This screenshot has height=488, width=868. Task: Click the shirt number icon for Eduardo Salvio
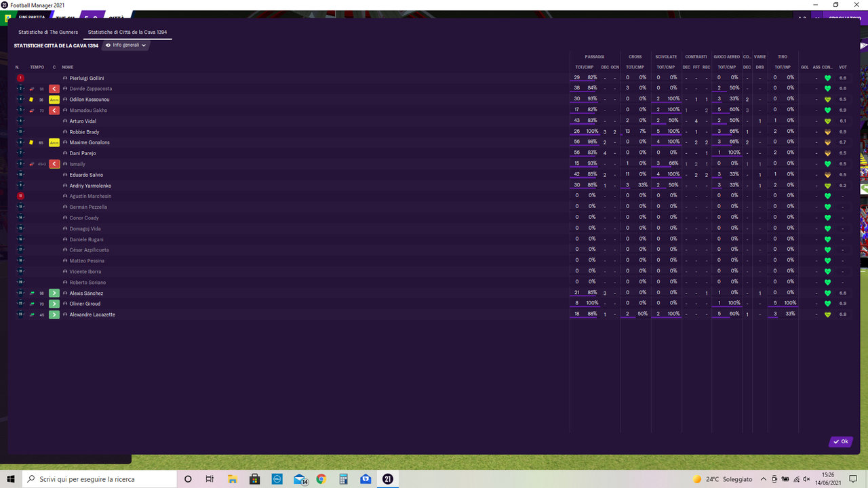(x=20, y=175)
